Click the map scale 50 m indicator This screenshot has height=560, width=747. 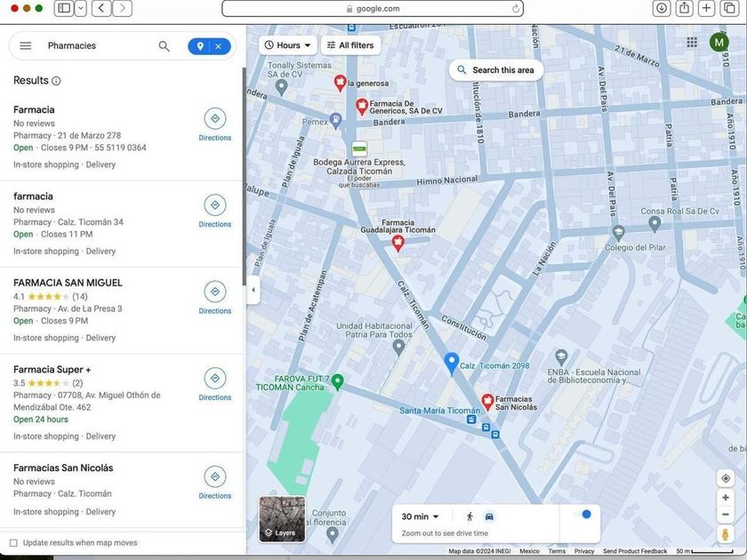click(704, 551)
